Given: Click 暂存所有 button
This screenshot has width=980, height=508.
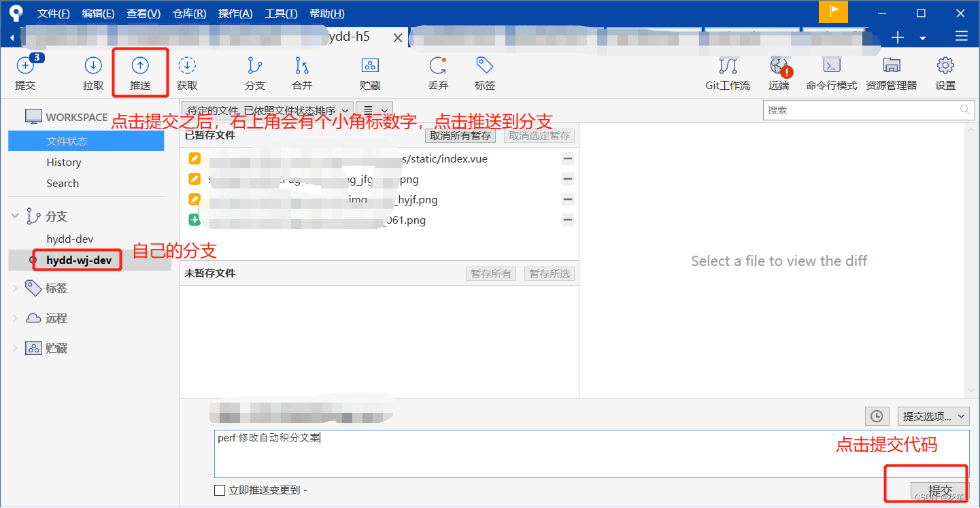Looking at the screenshot, I should coord(491,274).
